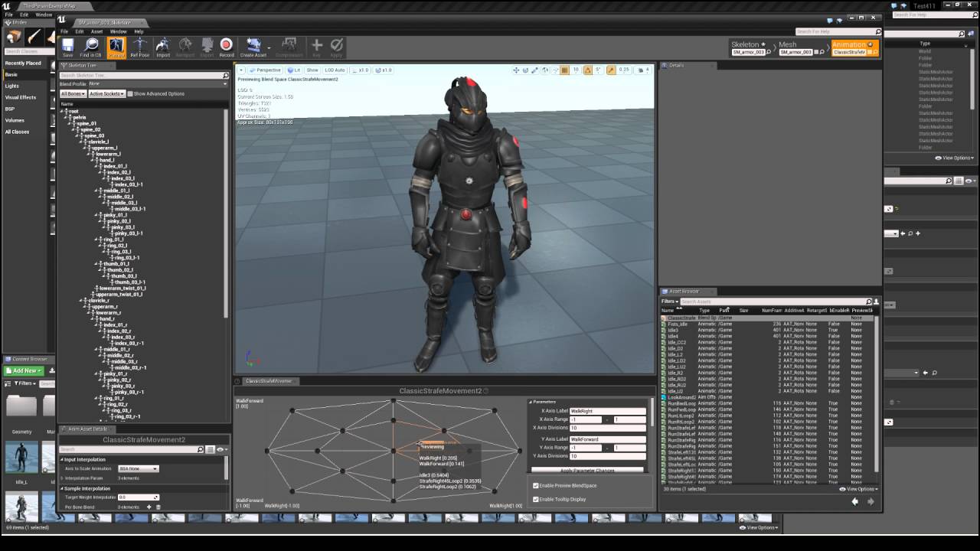Image resolution: width=980 pixels, height=551 pixels.
Task: Open the Perspective view dropdown
Action: 265,70
